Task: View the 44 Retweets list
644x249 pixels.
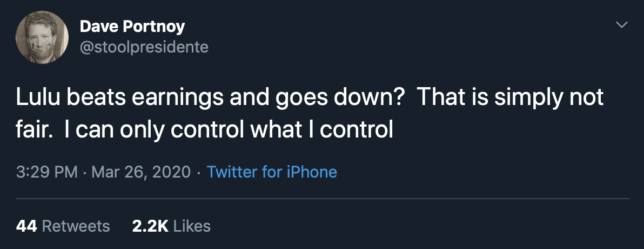Action: click(x=63, y=226)
